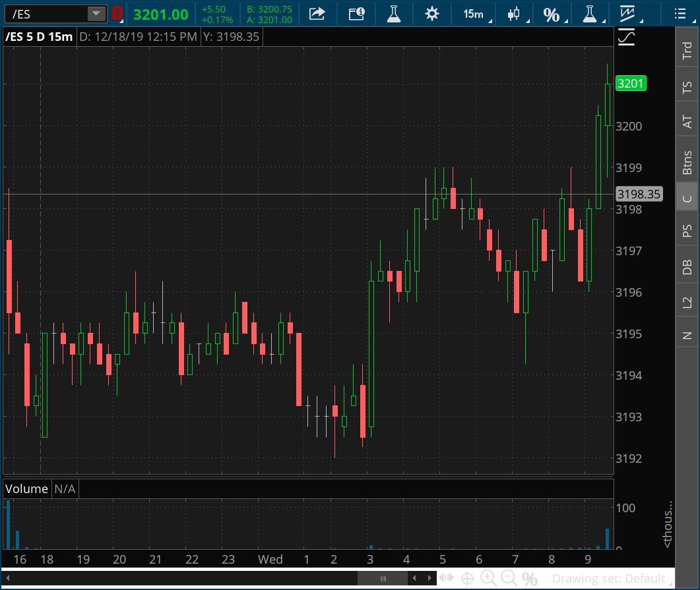Open chart settings gear icon

pyautogui.click(x=431, y=14)
